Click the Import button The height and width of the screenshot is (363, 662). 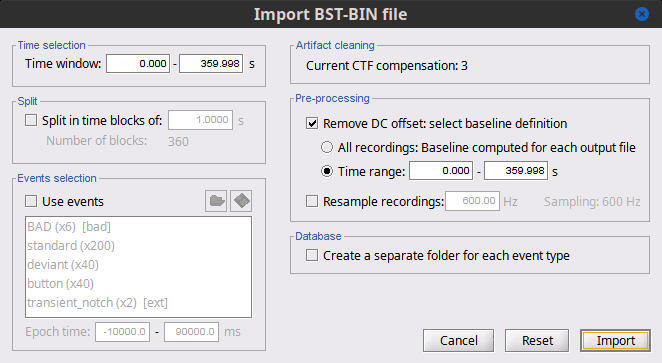click(615, 341)
